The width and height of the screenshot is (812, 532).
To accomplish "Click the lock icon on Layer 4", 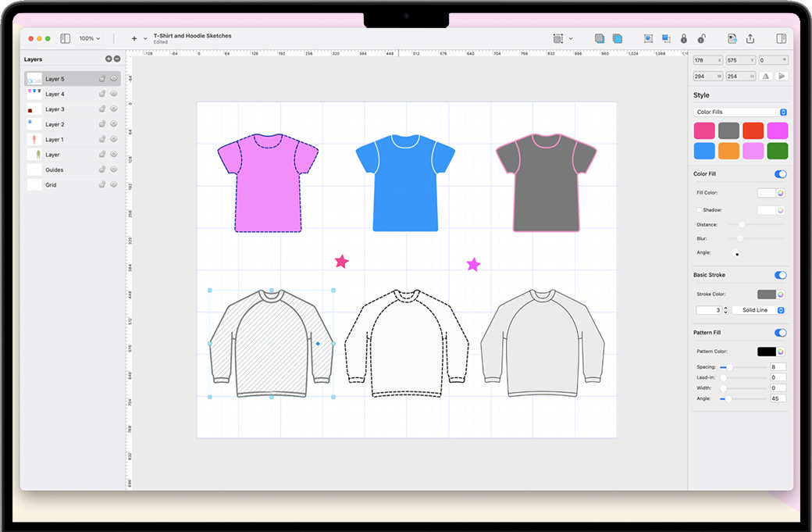I will [x=102, y=94].
